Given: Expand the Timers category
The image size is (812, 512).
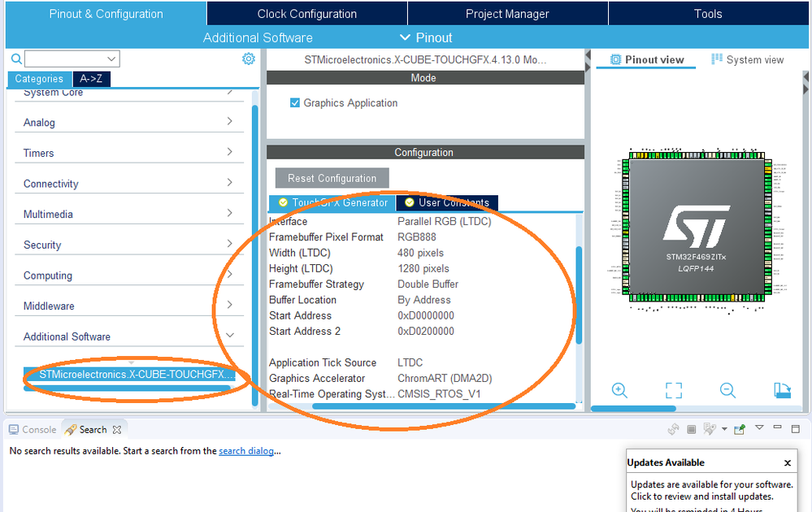Looking at the screenshot, I should [129, 153].
